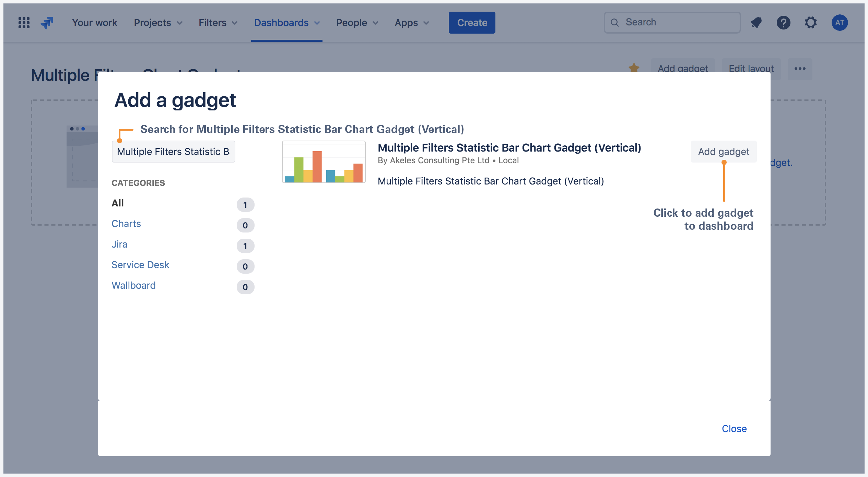Open the notifications bell
Screen dimensions: 868x477
(x=756, y=22)
